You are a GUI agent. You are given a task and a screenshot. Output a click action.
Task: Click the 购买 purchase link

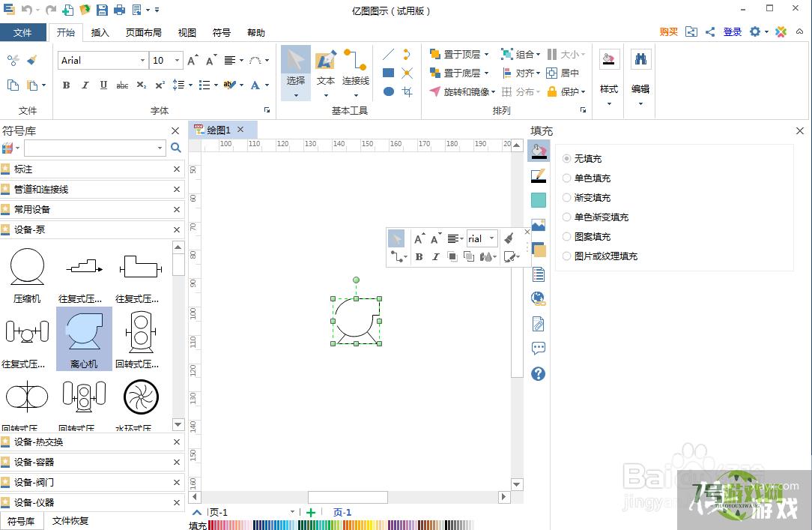coord(669,32)
